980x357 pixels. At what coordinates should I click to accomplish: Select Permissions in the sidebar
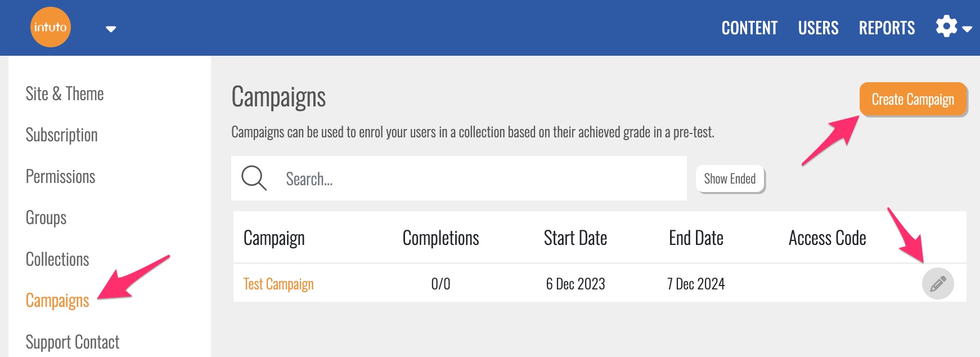click(61, 177)
